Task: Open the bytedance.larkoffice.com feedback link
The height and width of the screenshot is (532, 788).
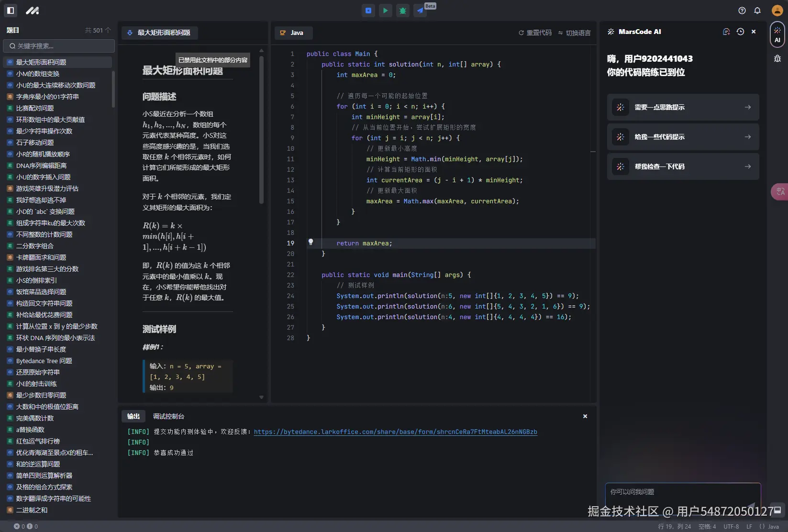Action: (x=395, y=432)
